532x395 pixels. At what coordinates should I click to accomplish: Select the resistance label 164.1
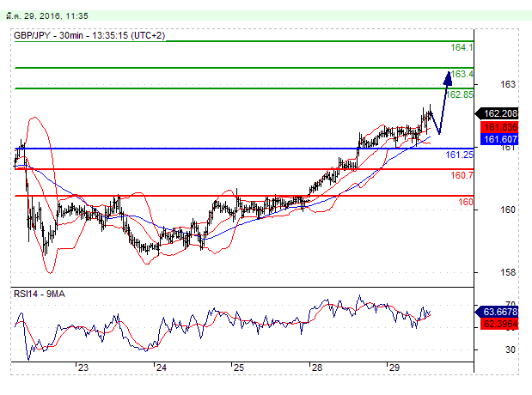click(x=462, y=47)
